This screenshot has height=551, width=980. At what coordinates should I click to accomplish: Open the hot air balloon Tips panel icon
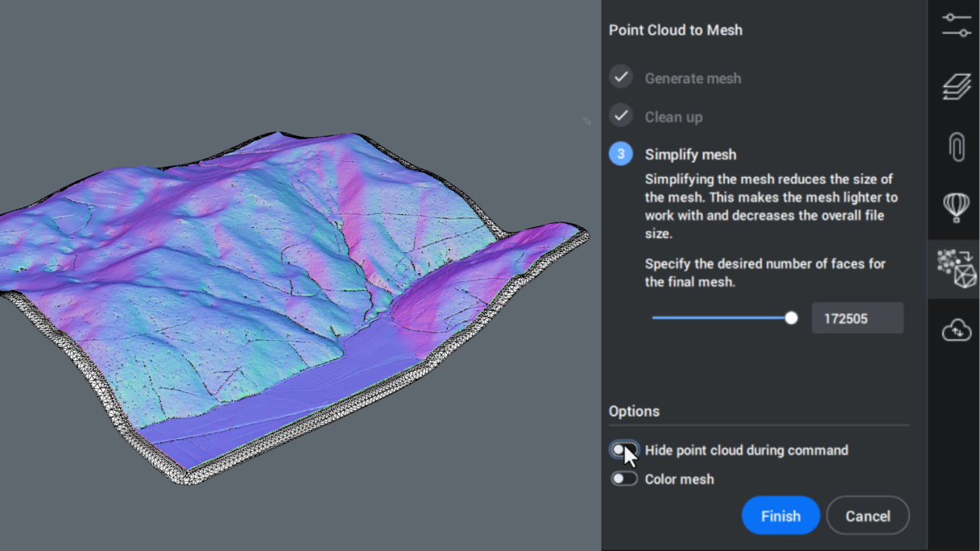point(956,208)
